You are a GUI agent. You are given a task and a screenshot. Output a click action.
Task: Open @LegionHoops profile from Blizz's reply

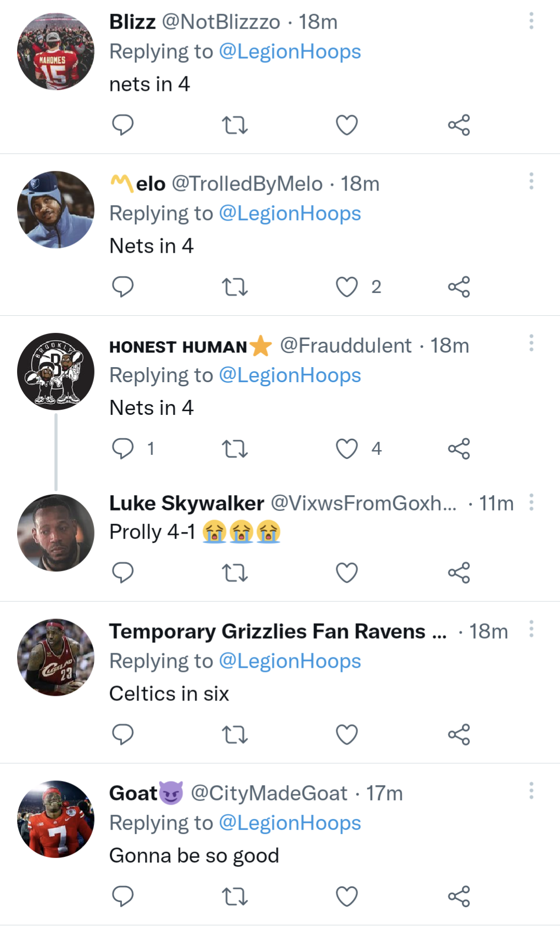point(290,51)
